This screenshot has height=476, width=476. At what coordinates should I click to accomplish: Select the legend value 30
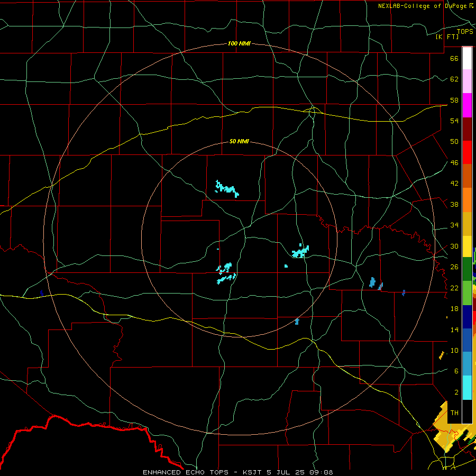(x=454, y=246)
